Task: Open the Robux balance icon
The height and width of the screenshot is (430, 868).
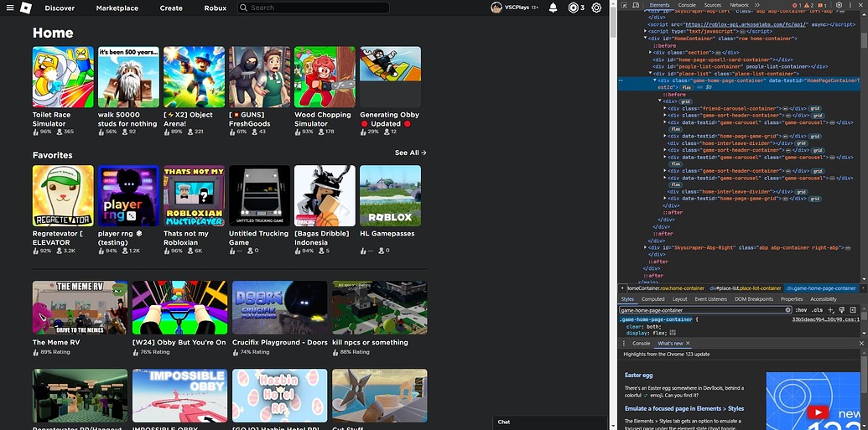Action: point(573,8)
